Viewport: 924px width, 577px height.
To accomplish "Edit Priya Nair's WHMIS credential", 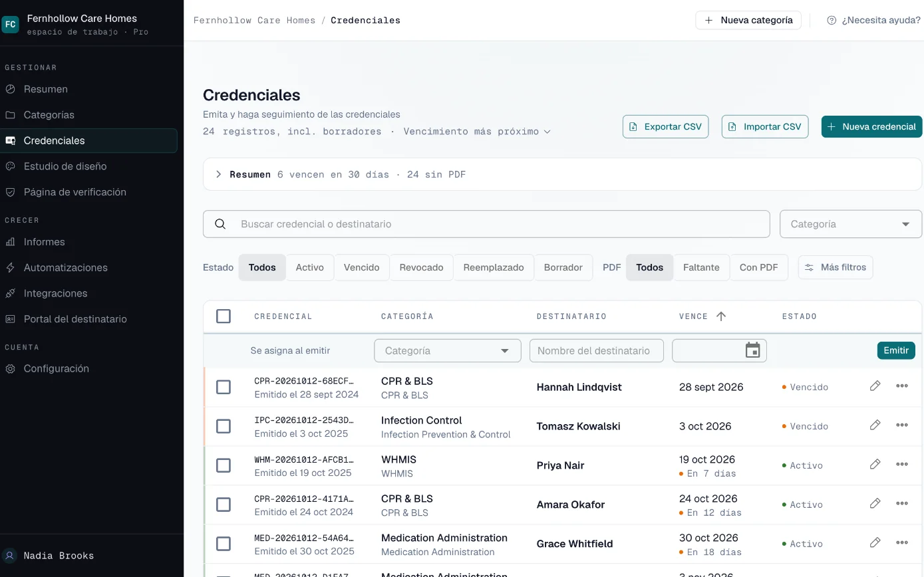I will tap(875, 465).
